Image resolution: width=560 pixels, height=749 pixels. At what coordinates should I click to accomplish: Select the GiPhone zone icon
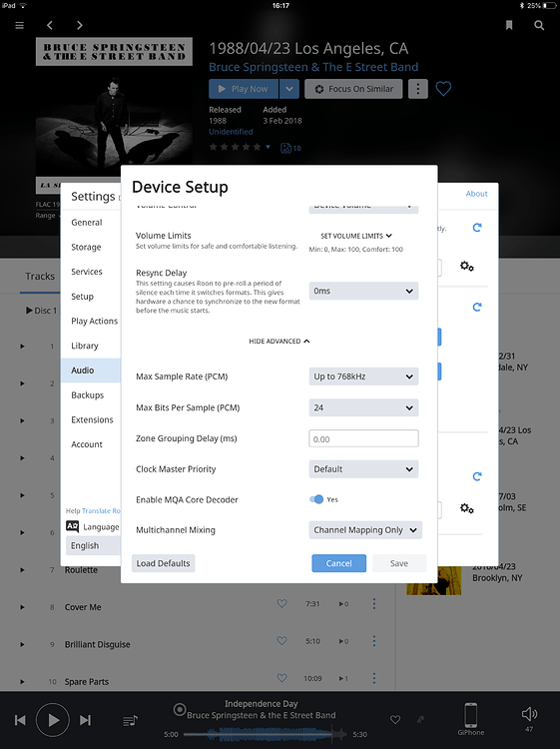click(471, 715)
